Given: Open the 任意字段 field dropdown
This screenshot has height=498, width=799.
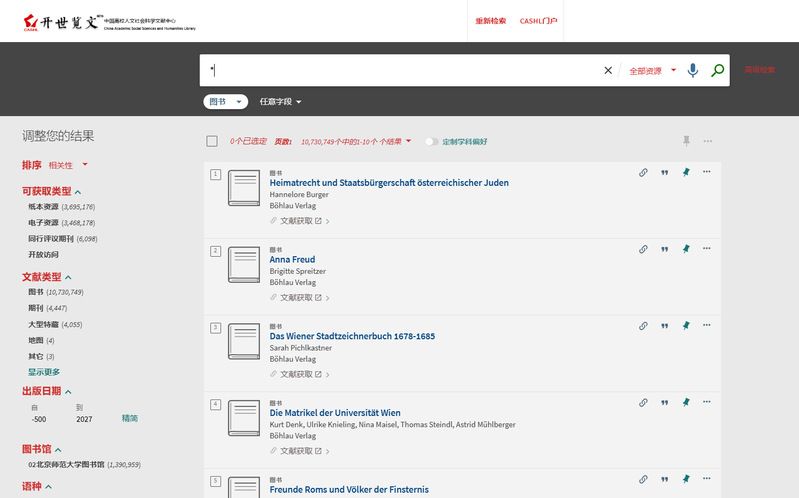Looking at the screenshot, I should 280,102.
